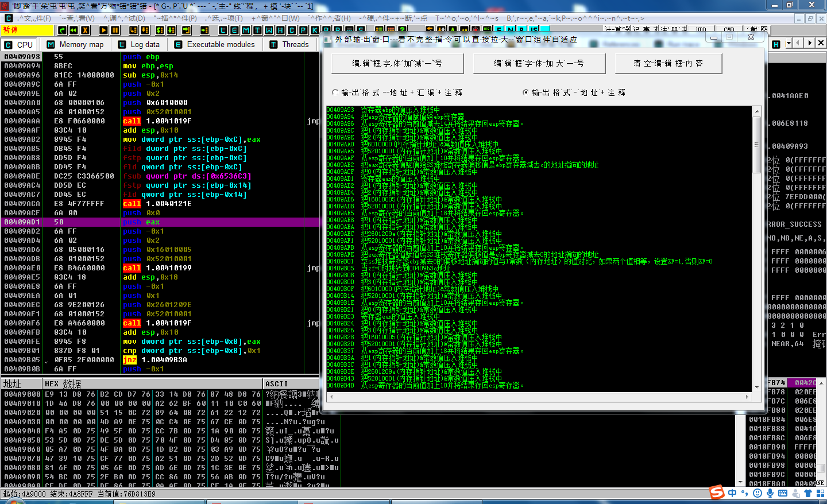The height and width of the screenshot is (504, 827).
Task: Click the ASCII dump column header
Action: point(291,383)
